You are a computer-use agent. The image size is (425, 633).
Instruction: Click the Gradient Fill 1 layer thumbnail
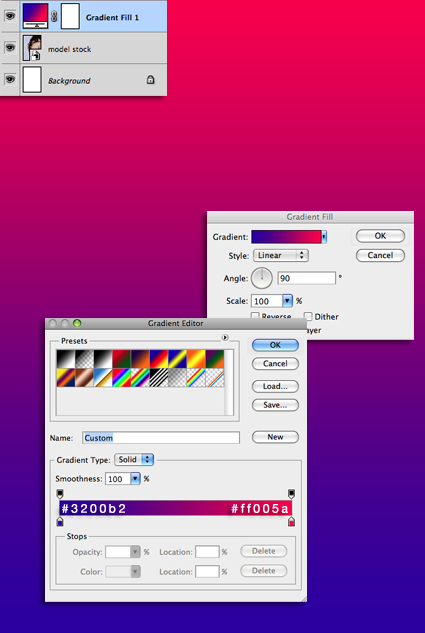point(36,17)
